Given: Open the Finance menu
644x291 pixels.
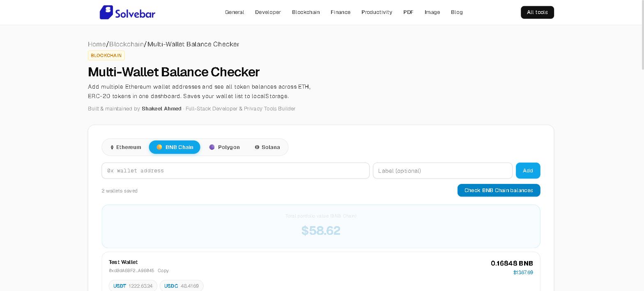Looking at the screenshot, I should click(340, 12).
